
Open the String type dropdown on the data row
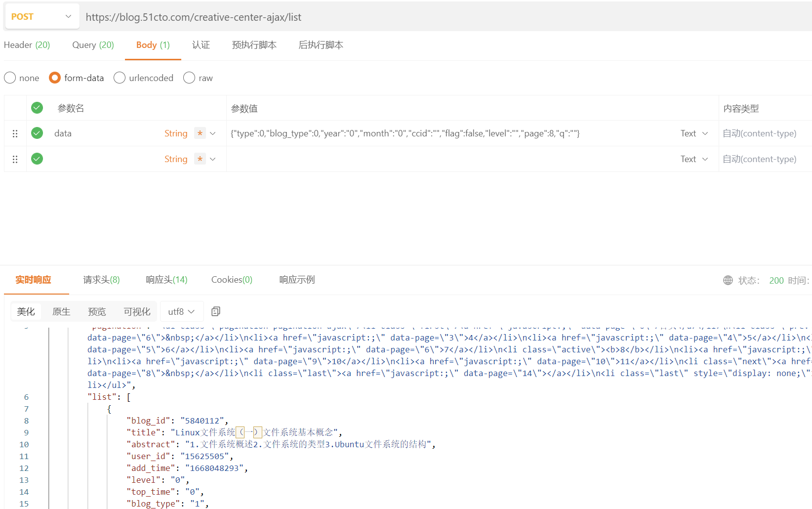tap(212, 133)
